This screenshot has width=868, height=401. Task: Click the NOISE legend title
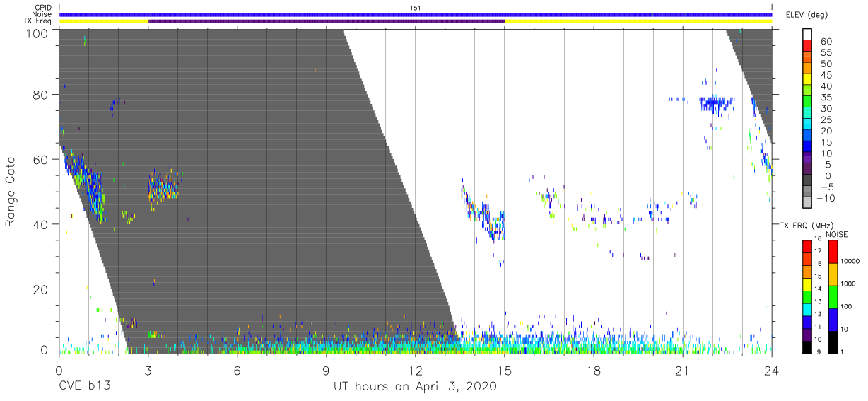point(837,234)
